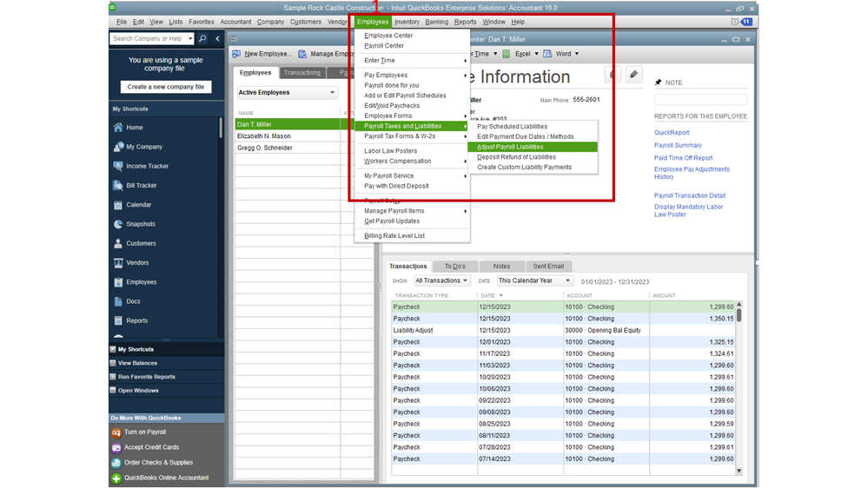Expand the Enter Time submenu
Screen dimensions: 868x488
tap(413, 60)
